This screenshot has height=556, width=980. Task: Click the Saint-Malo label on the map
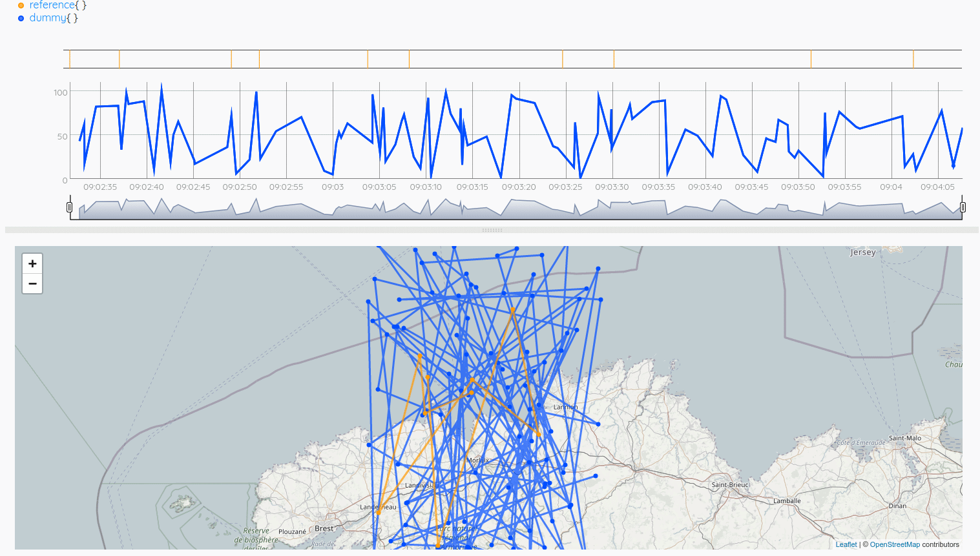point(905,438)
